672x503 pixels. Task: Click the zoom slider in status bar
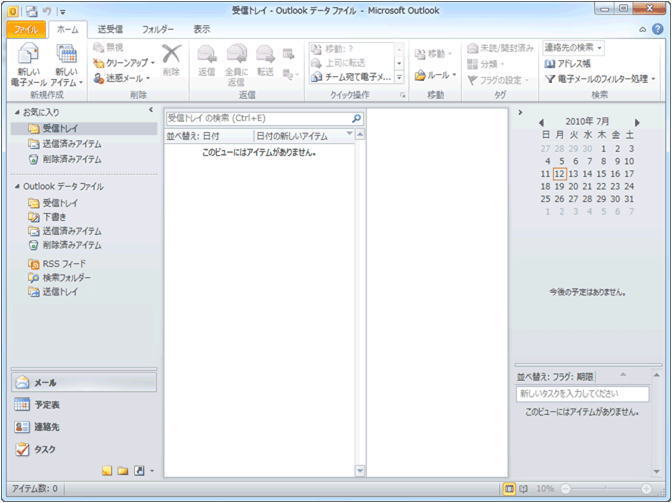[606, 489]
